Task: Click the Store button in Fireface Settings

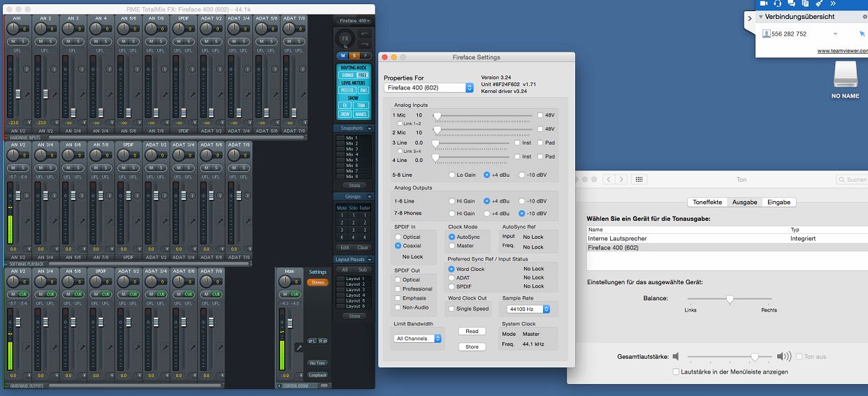Action: 472,346
